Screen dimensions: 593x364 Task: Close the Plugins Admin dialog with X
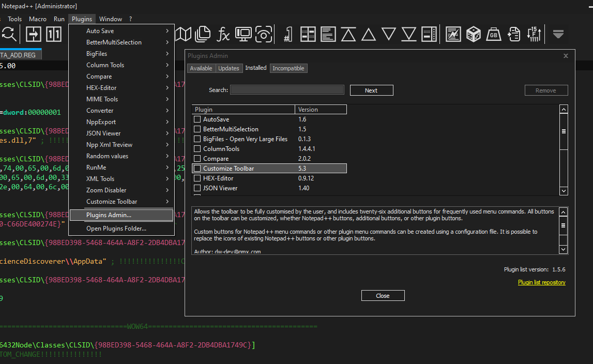pos(566,56)
